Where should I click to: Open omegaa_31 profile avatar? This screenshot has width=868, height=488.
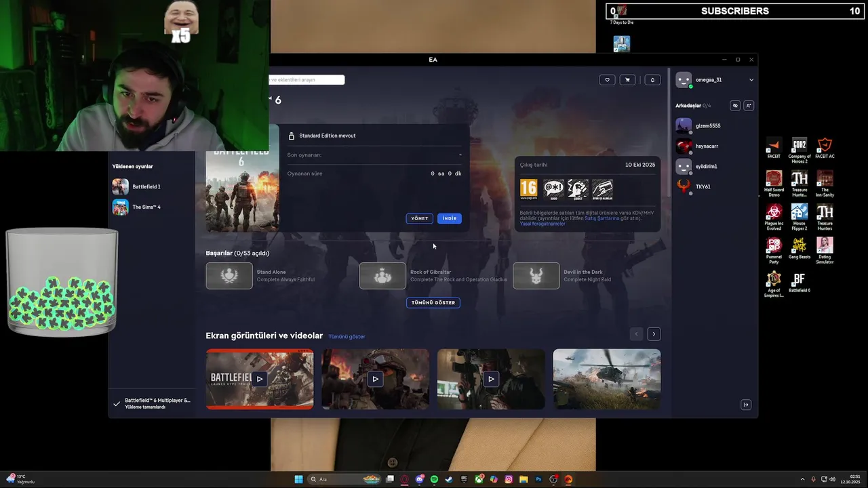coord(684,80)
